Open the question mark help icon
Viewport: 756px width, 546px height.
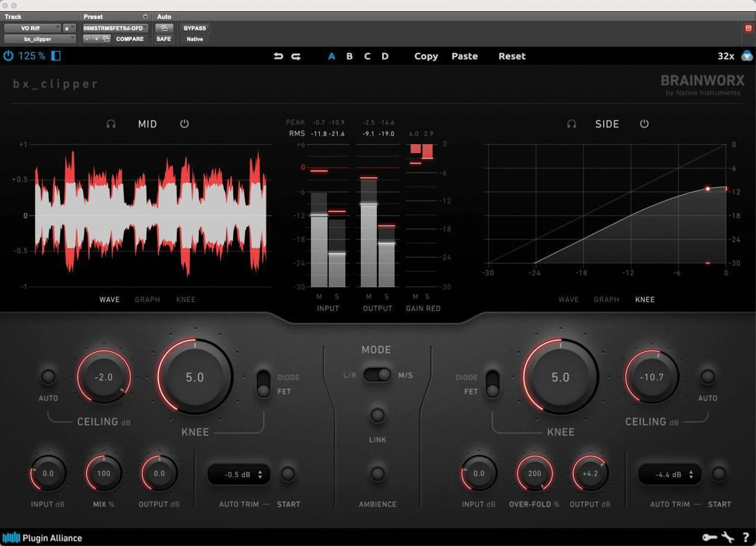click(746, 537)
